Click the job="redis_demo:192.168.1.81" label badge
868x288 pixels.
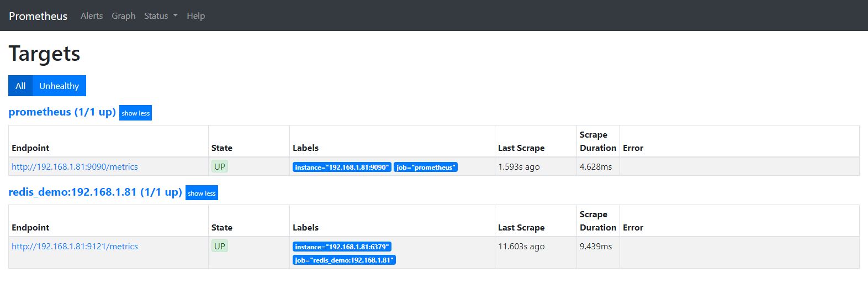click(344, 260)
